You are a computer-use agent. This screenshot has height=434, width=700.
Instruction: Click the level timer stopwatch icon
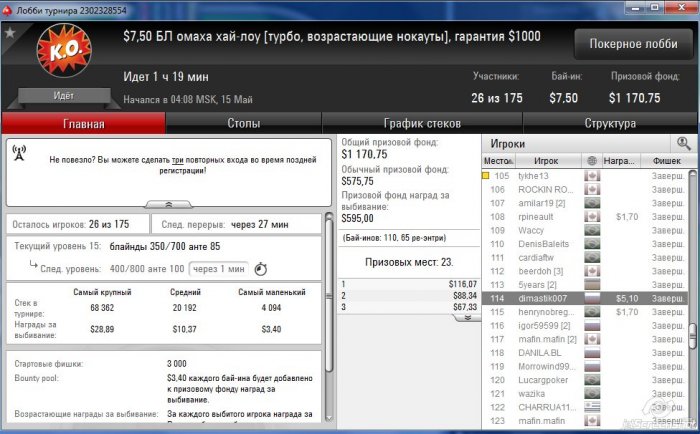click(x=261, y=269)
